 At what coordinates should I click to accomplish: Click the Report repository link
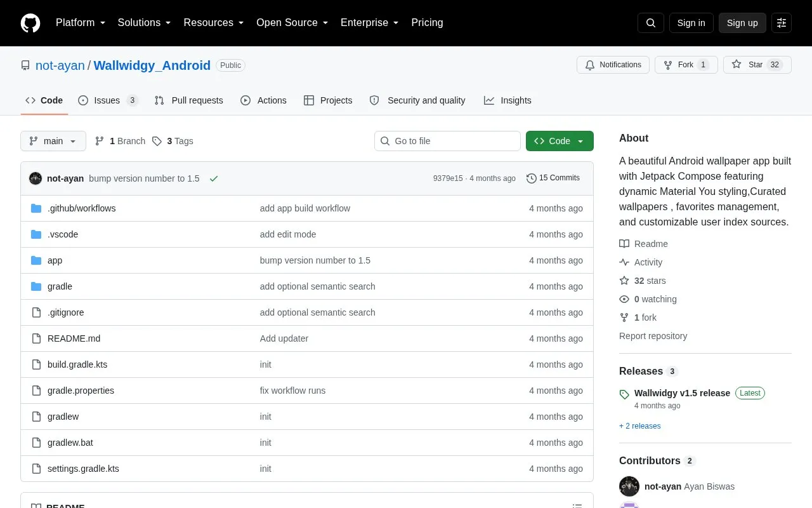click(653, 336)
